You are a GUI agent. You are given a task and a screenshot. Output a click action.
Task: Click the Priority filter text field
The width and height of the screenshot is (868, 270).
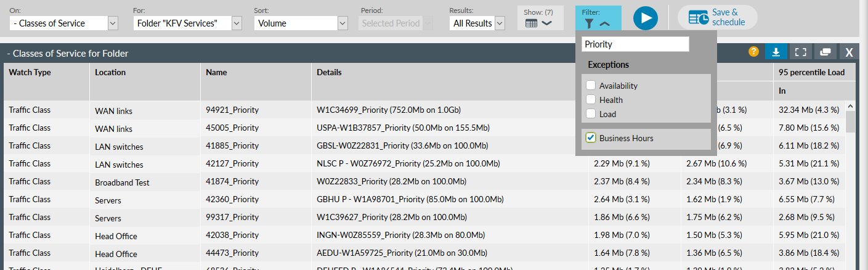pos(635,44)
